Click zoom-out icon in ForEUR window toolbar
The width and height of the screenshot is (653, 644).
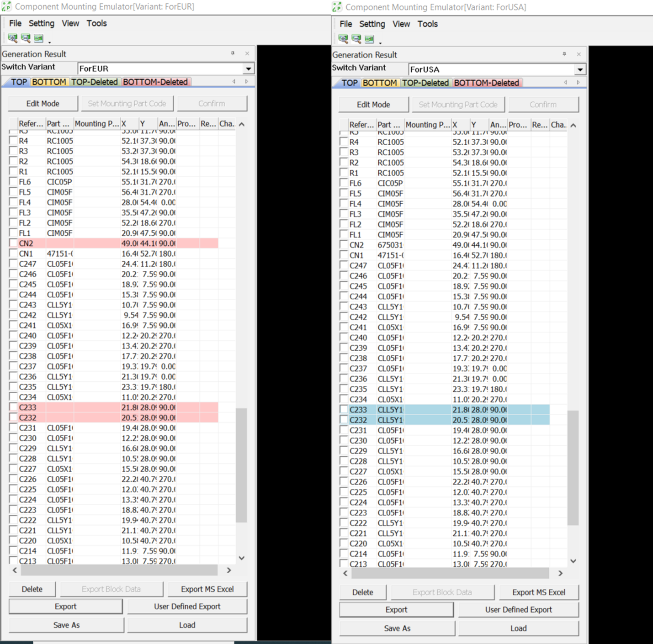26,38
